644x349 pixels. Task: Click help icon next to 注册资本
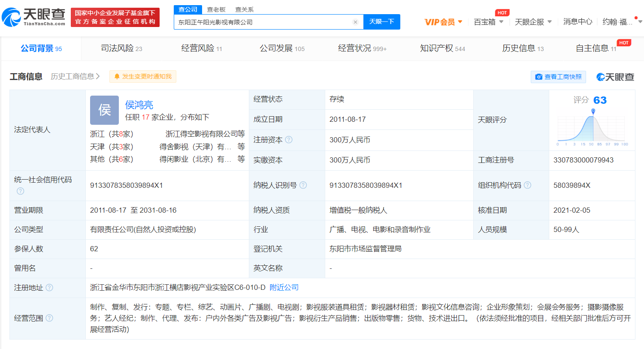coord(289,140)
